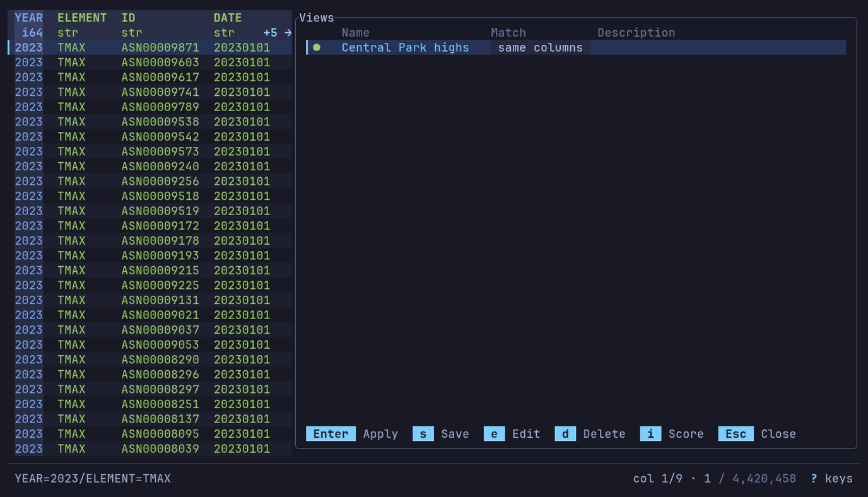The image size is (868, 497).
Task: Close the Views panel with Esc badge
Action: pyautogui.click(x=736, y=434)
